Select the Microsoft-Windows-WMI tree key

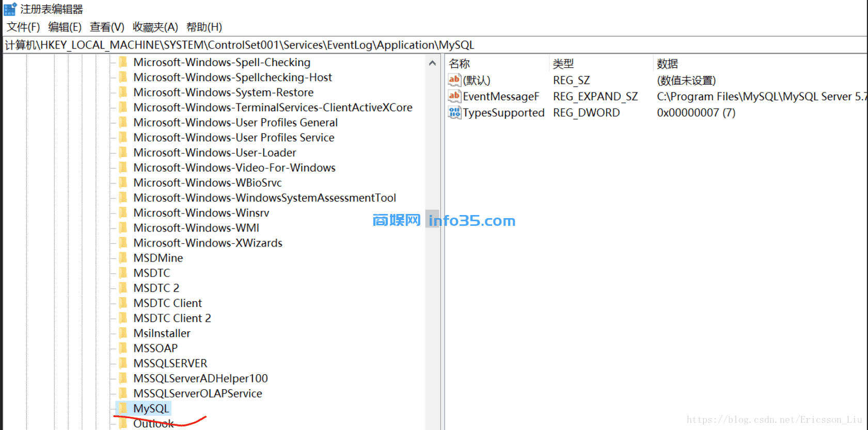tap(196, 228)
